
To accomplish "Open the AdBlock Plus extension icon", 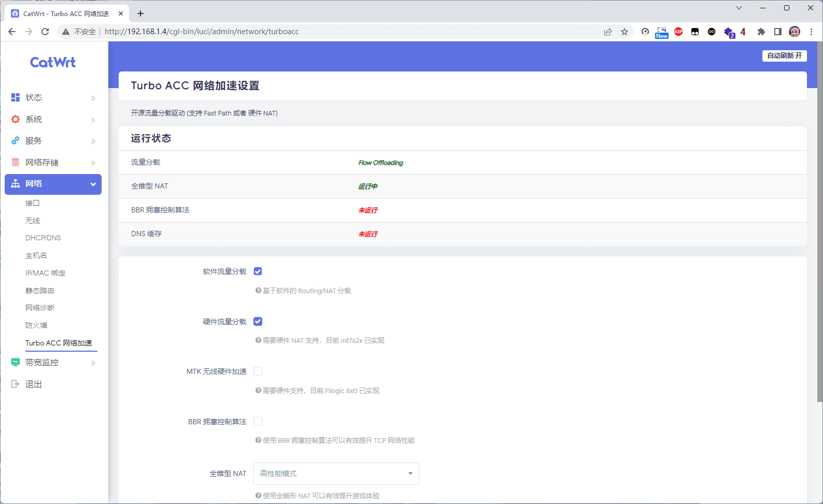I will point(678,32).
